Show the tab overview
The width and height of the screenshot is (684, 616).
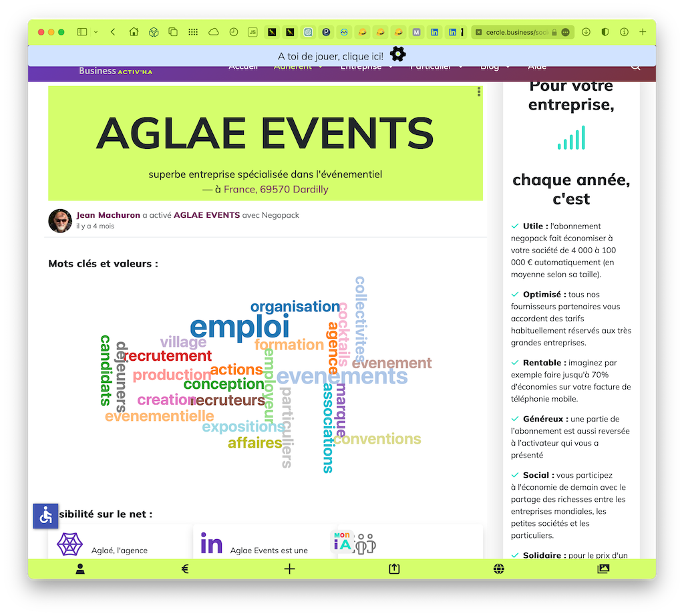click(173, 32)
